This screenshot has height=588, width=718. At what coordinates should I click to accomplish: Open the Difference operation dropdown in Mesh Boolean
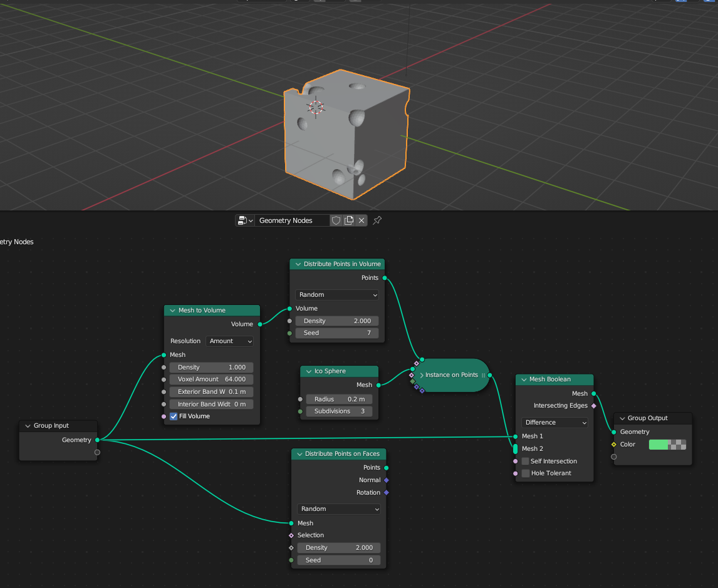click(x=555, y=423)
